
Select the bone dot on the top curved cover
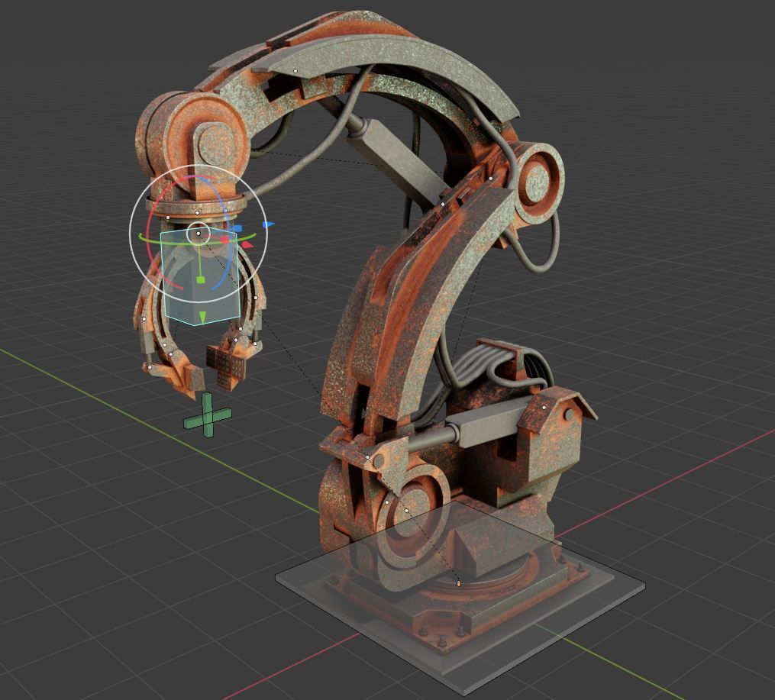point(295,71)
